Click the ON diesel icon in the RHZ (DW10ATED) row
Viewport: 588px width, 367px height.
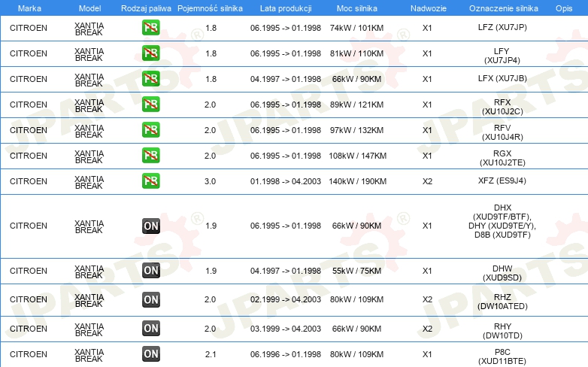click(x=151, y=299)
